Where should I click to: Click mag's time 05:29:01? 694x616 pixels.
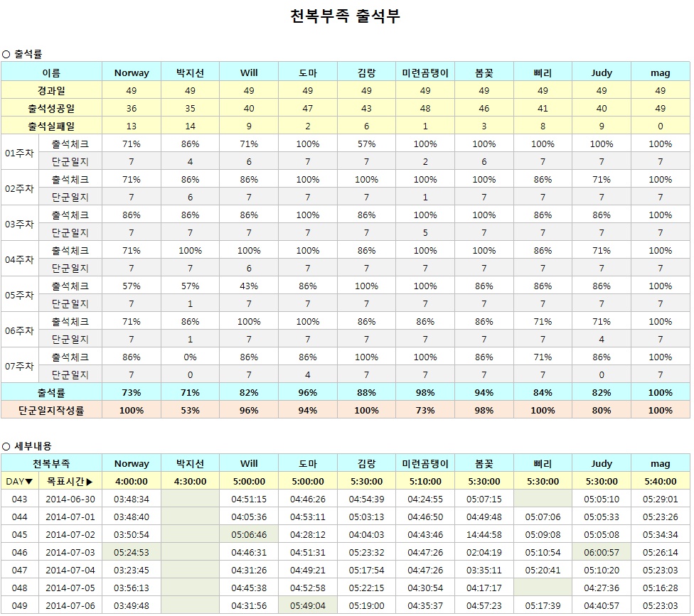pos(661,499)
